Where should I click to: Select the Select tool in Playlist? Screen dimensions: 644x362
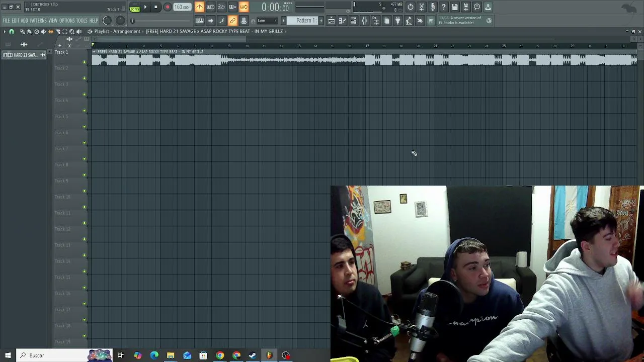coord(65,32)
